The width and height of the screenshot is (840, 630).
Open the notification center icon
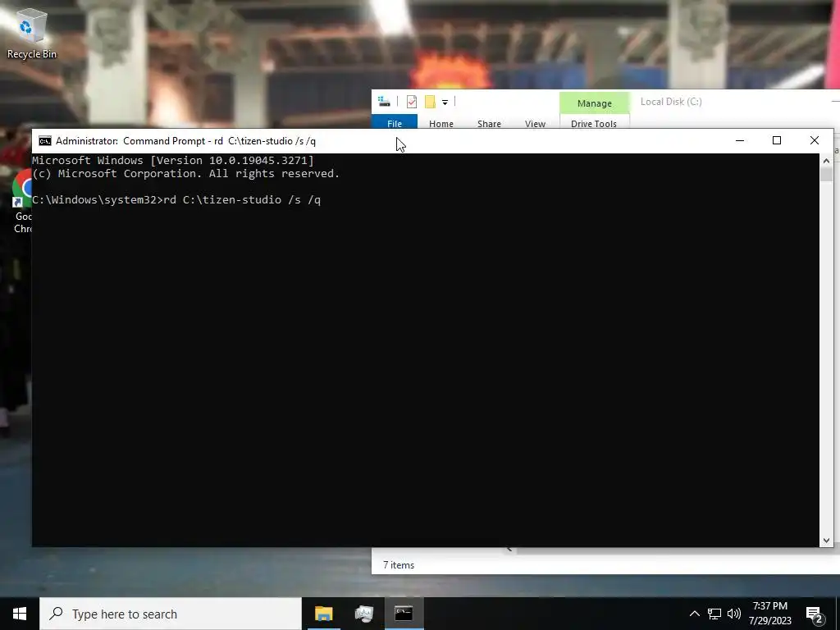click(815, 614)
